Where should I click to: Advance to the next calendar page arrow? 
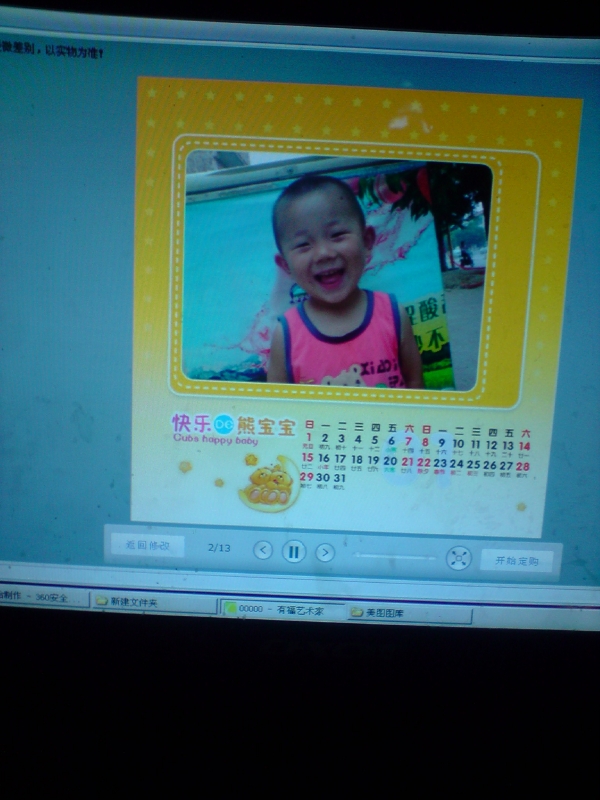click(x=325, y=552)
